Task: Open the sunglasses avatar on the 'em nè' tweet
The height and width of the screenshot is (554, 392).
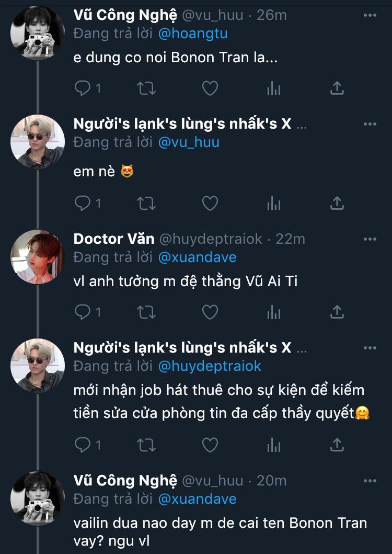Action: [38, 142]
